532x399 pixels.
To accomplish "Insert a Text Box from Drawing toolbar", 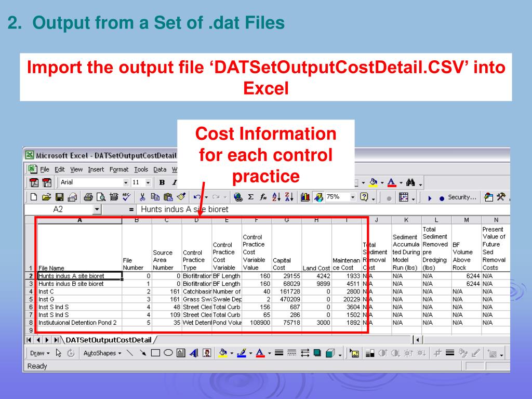I will point(181,353).
